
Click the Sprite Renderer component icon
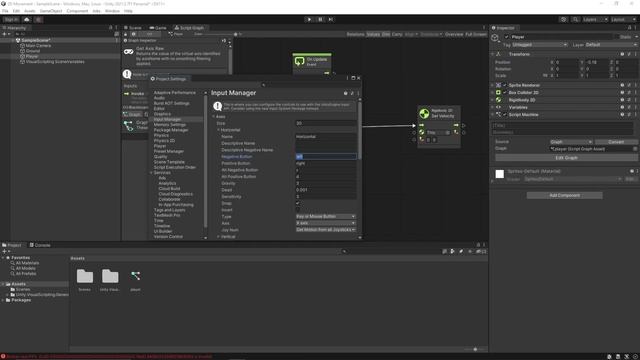[498, 85]
